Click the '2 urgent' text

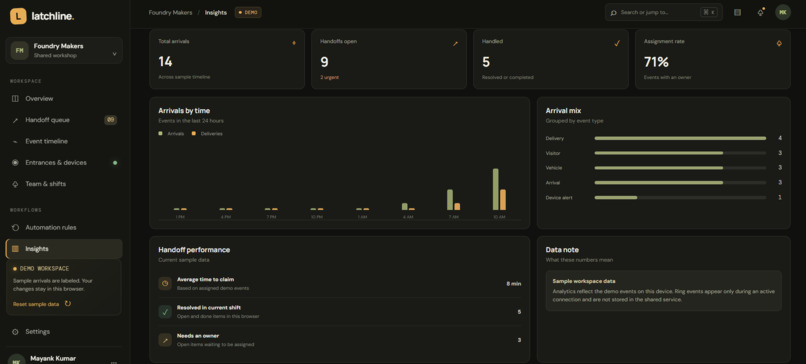[329, 78]
